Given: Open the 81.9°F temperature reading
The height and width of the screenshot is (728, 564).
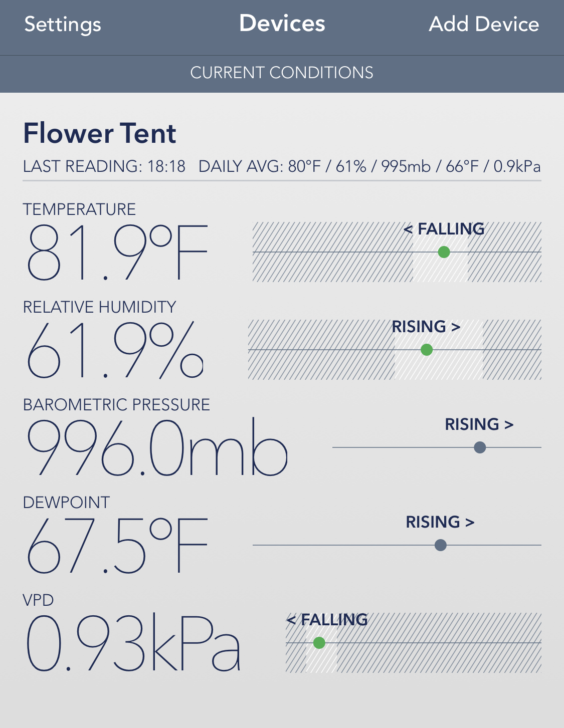Looking at the screenshot, I should coord(117,253).
